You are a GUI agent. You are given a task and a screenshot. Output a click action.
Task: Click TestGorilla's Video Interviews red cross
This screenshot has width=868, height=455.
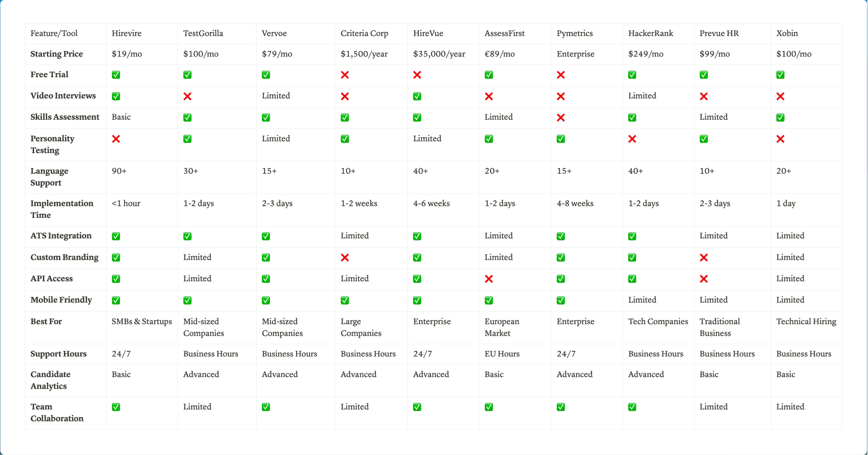(x=187, y=96)
